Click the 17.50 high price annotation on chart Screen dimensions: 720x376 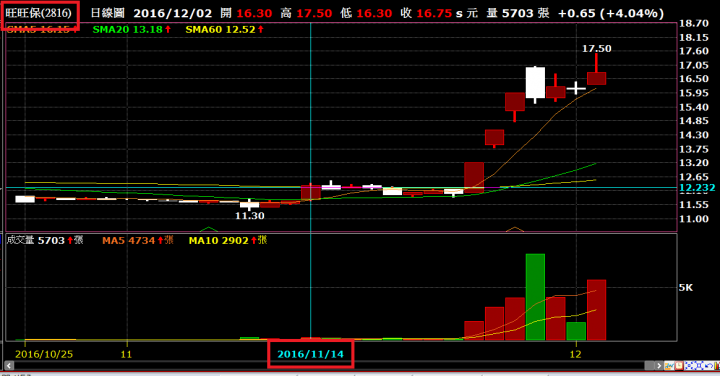(596, 49)
